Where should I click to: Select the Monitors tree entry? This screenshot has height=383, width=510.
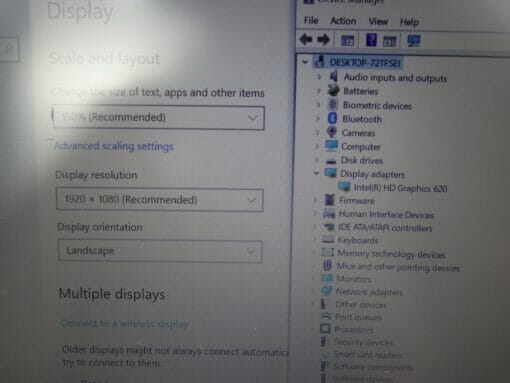pyautogui.click(x=354, y=279)
